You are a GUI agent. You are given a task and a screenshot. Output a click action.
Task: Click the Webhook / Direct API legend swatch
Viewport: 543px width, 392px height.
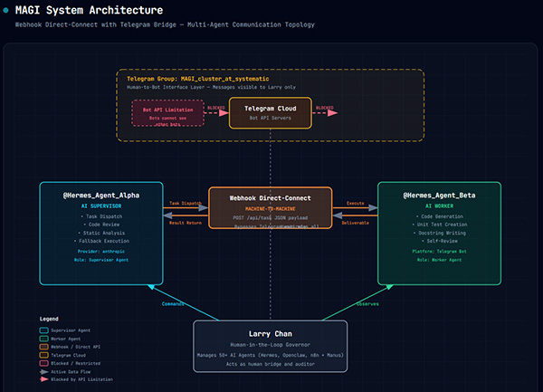click(45, 347)
